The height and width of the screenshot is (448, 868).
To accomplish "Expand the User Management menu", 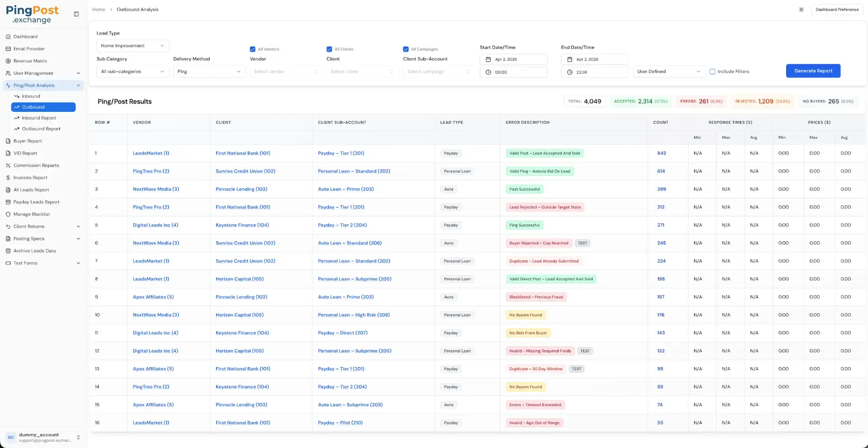I will point(43,73).
